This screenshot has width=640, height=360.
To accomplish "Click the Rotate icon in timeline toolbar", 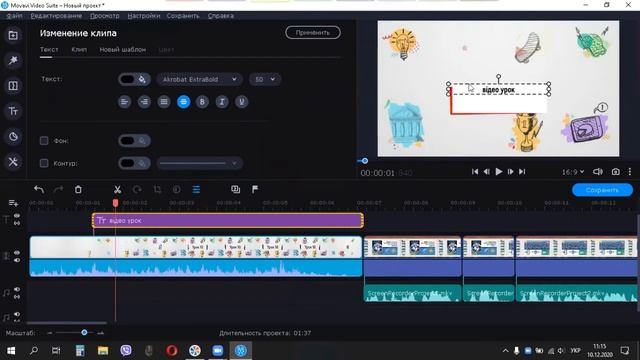I will pos(137,189).
